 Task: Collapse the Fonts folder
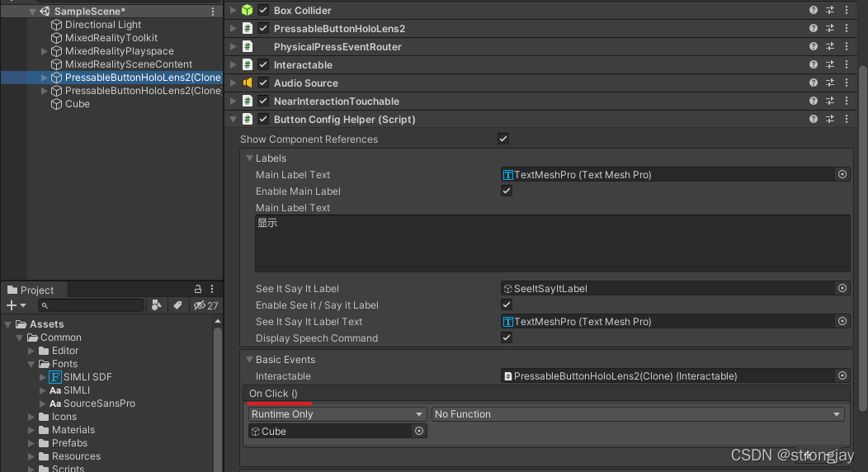tap(31, 364)
